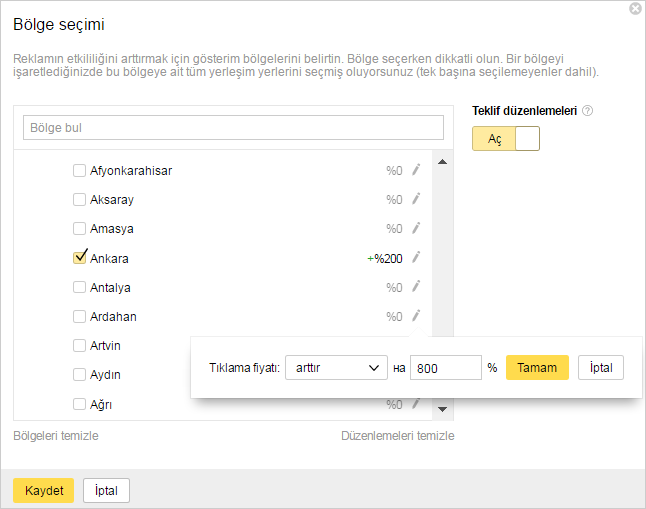This screenshot has width=646, height=509.
Task: Click Tamam to confirm the adjustment
Action: pyautogui.click(x=537, y=368)
